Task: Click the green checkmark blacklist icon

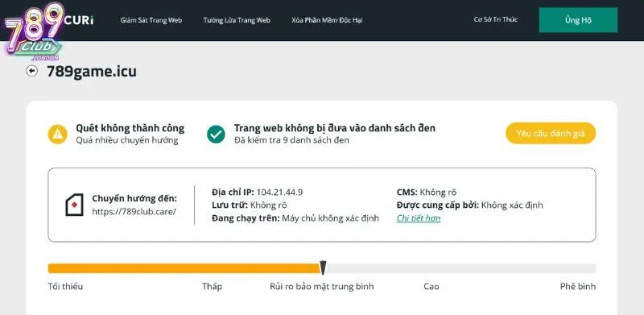Action: (216, 134)
